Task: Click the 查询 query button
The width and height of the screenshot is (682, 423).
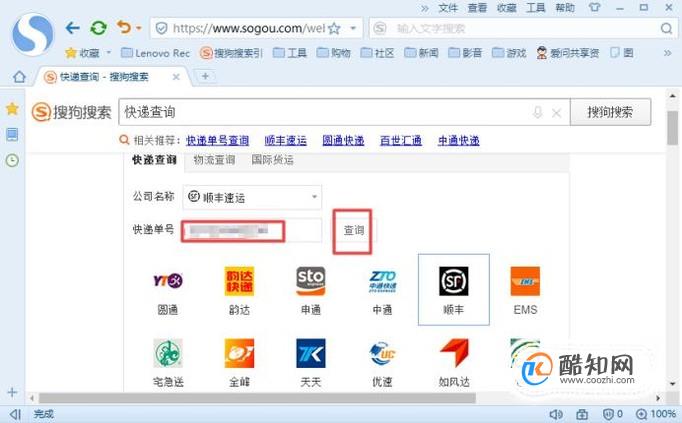Action: (354, 230)
